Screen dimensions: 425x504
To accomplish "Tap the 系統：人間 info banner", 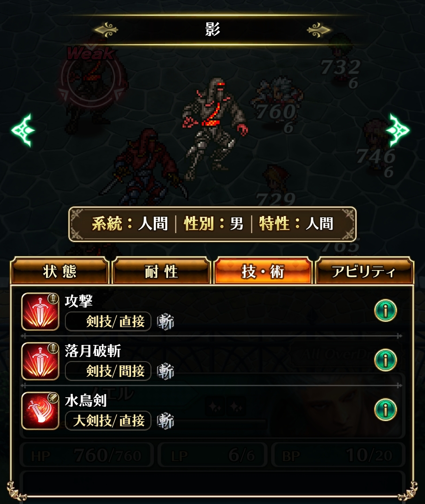I will pyautogui.click(x=213, y=224).
